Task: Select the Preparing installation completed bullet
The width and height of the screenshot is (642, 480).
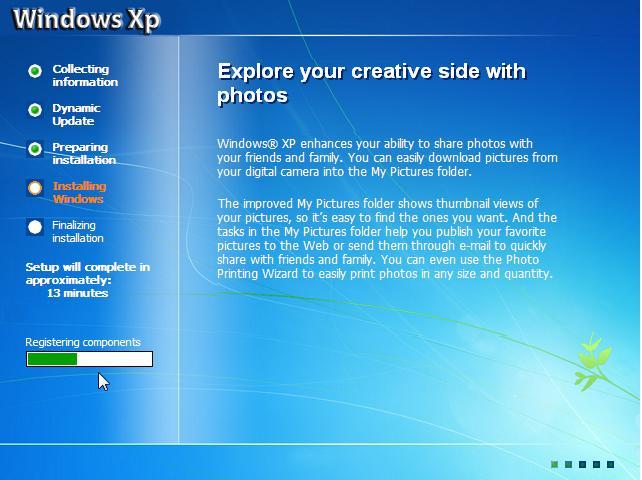Action: point(35,149)
